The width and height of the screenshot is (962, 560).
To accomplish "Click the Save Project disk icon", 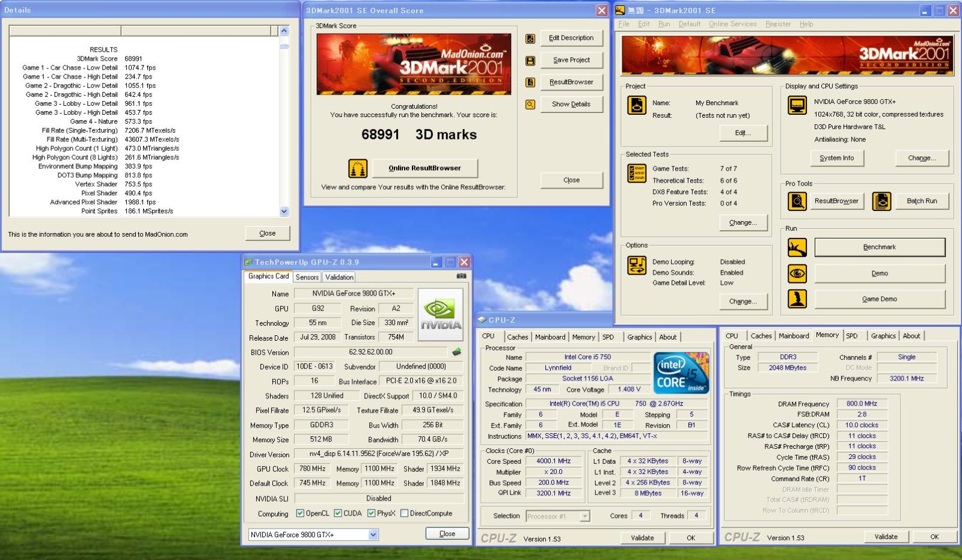I will 530,61.
